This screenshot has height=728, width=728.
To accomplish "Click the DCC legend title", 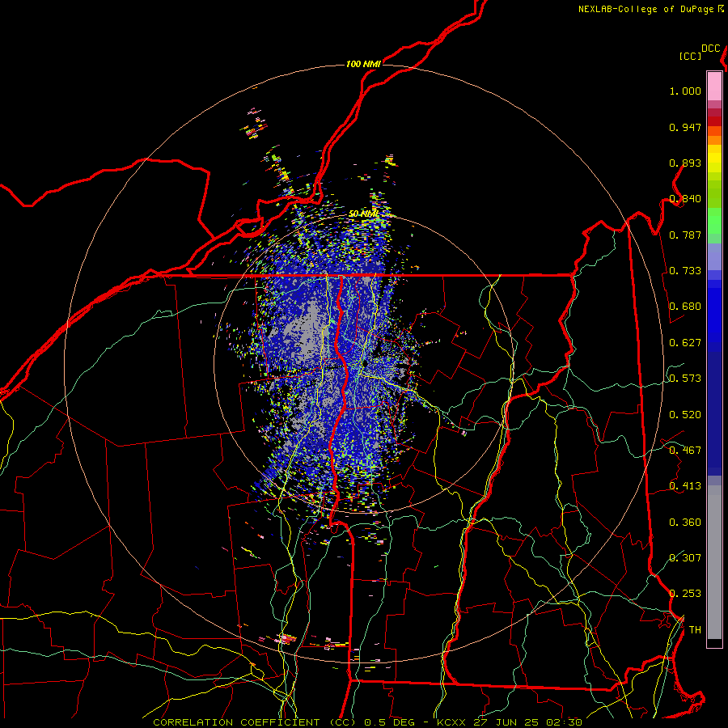I will (x=711, y=49).
